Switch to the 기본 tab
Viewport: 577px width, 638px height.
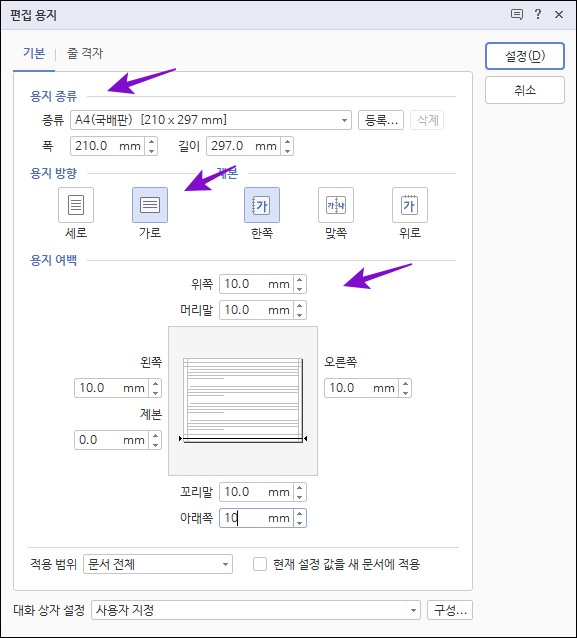pyautogui.click(x=34, y=53)
